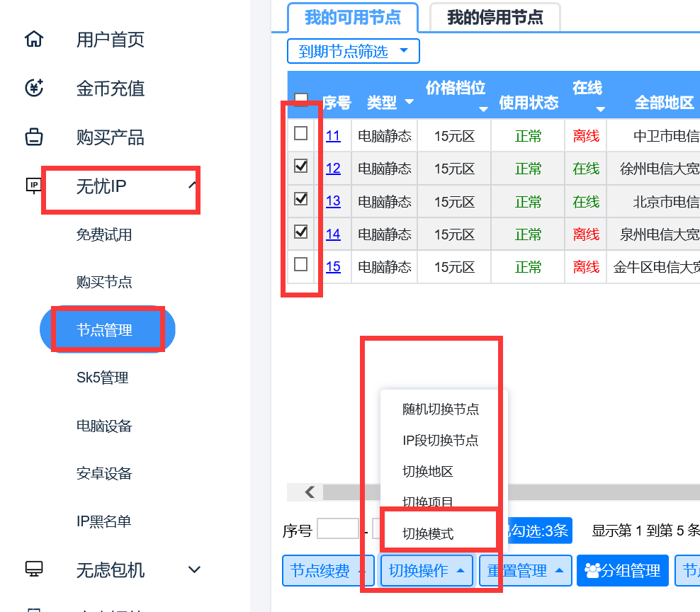Viewport: 700px width, 612px height.
Task: Click the IP monitor icon beside 无忧IP
Action: [33, 186]
